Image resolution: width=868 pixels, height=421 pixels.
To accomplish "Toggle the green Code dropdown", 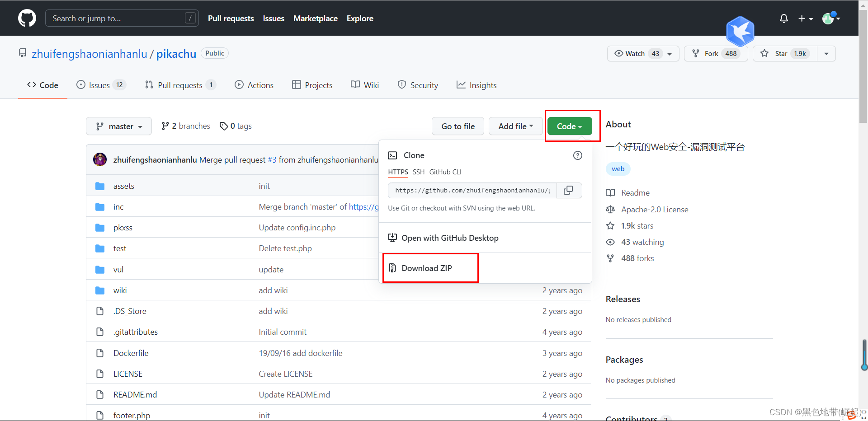I will [x=570, y=126].
